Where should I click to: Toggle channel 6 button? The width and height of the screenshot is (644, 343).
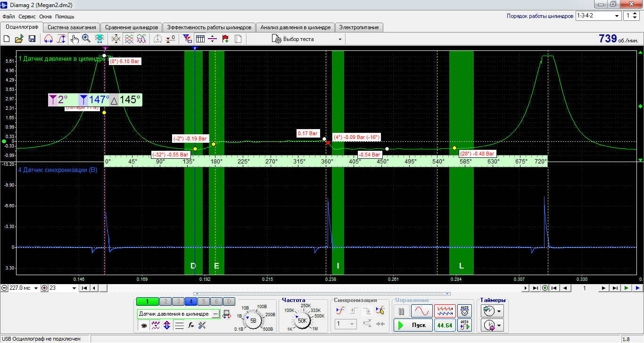click(216, 302)
